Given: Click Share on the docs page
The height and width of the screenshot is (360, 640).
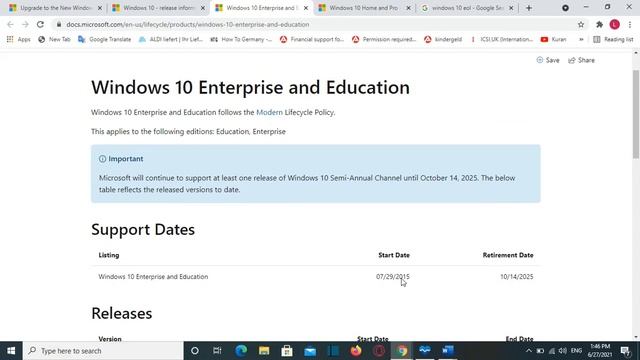Looking at the screenshot, I should click(x=581, y=60).
